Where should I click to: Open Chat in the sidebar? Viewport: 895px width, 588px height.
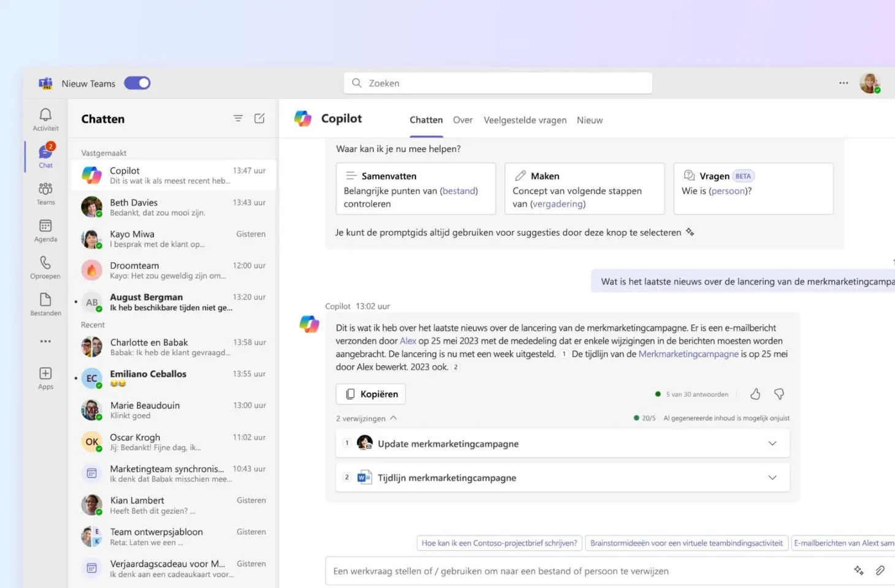(x=45, y=156)
